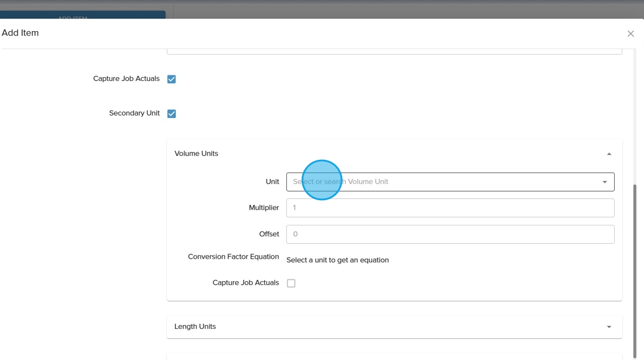Click the 'Select a unit to get an equation' text
644x360 pixels.
(338, 260)
